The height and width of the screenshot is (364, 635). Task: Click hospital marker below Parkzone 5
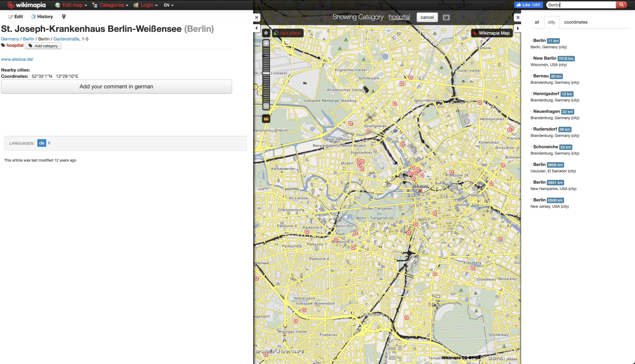(307, 232)
